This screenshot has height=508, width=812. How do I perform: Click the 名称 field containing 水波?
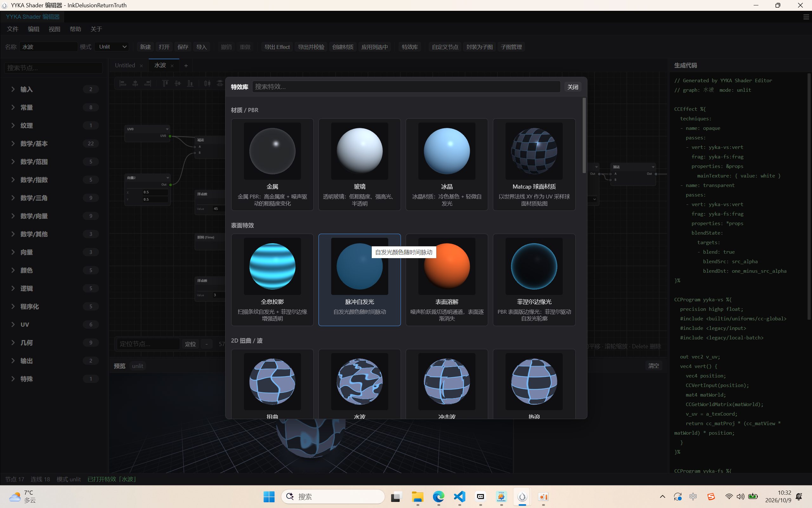(x=48, y=47)
